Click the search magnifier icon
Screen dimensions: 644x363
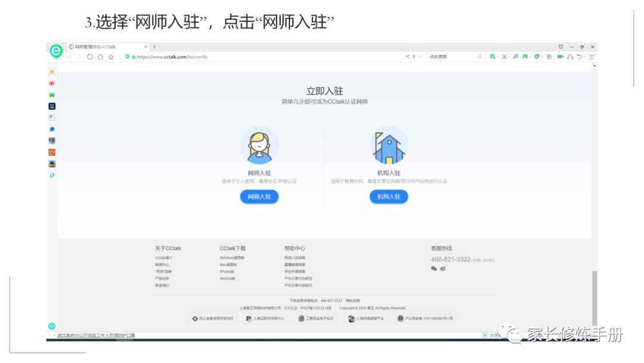[479, 57]
